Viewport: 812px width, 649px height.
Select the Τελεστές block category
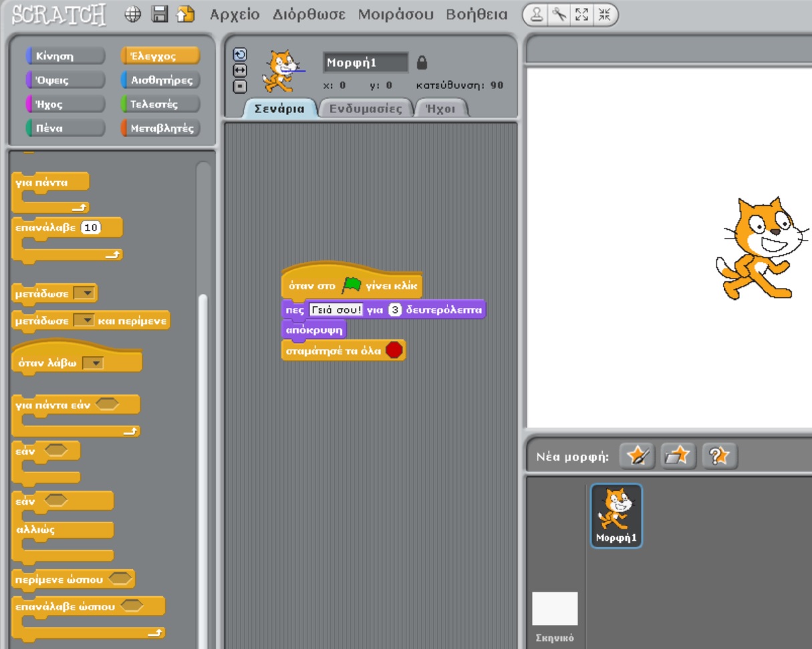tap(160, 104)
